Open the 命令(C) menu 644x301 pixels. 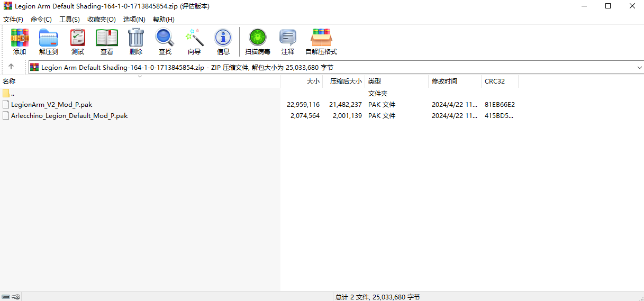[41, 19]
